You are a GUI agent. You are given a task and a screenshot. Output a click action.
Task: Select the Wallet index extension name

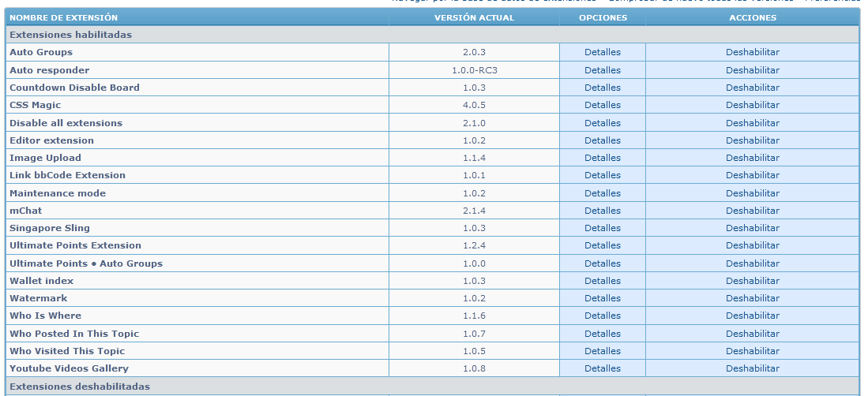pos(42,281)
